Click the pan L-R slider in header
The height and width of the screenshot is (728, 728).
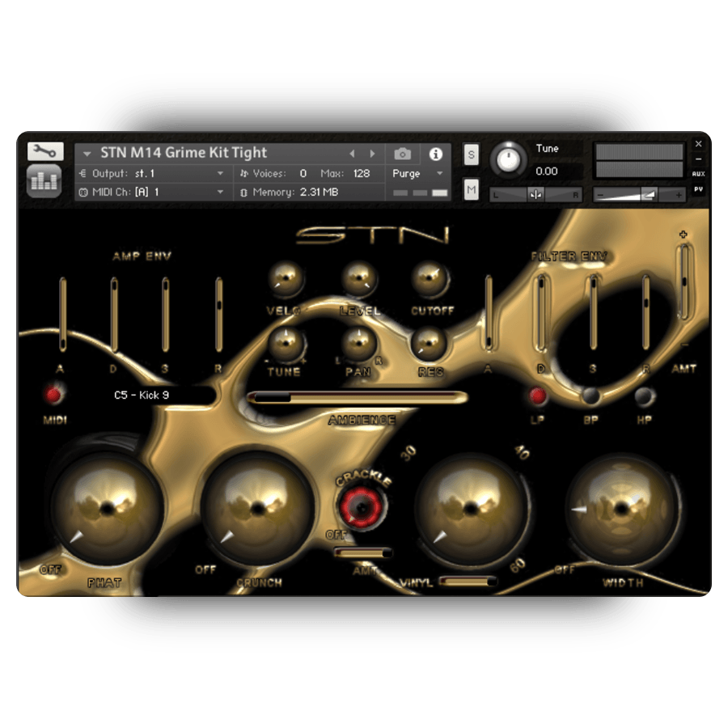click(x=536, y=195)
